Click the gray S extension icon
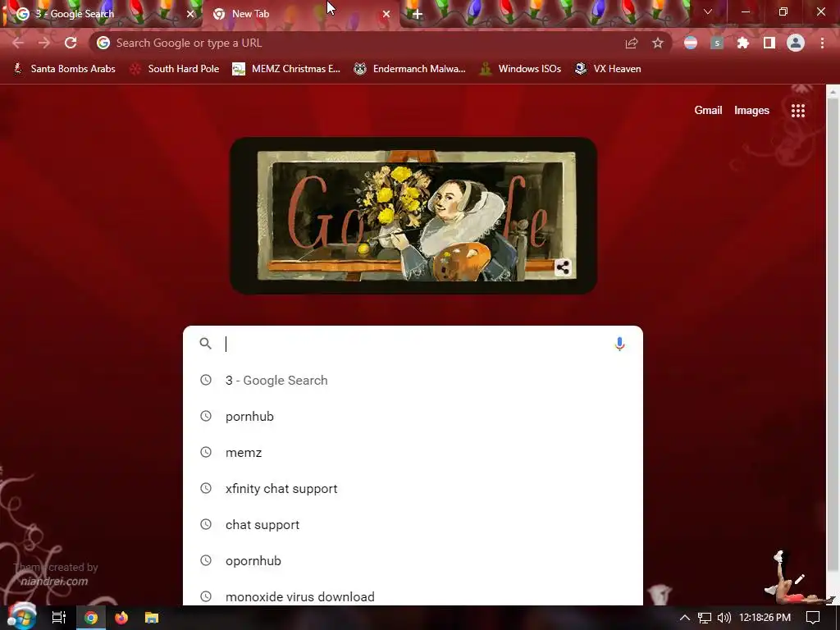 [x=717, y=43]
